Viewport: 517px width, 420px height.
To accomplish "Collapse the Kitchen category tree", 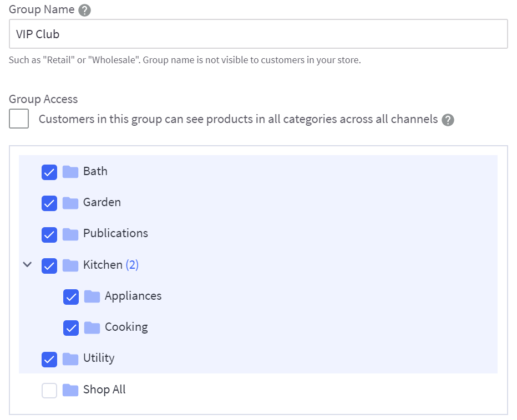I will [x=27, y=265].
